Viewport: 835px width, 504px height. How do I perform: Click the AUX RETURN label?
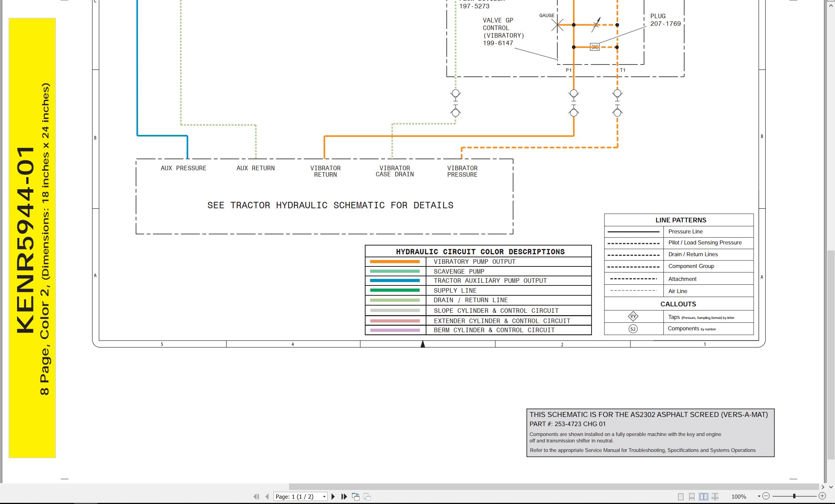click(x=255, y=168)
